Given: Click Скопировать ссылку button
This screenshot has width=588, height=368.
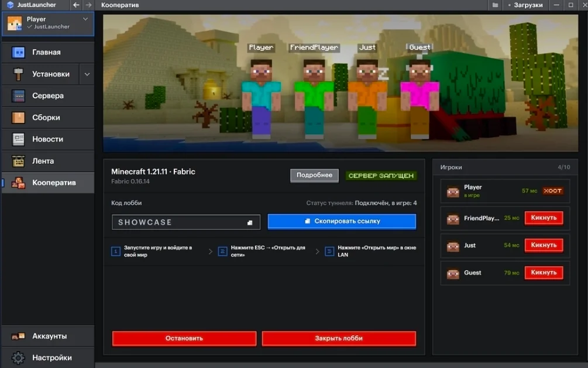Looking at the screenshot, I should click(342, 221).
